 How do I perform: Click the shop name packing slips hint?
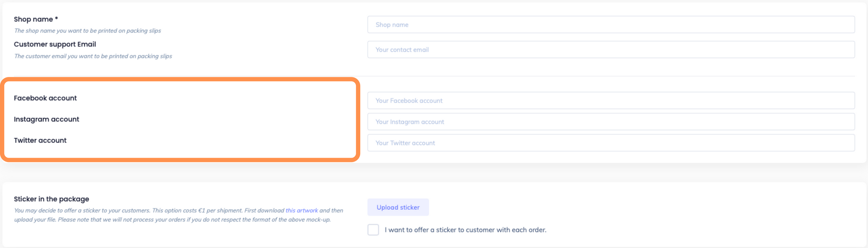tap(87, 31)
